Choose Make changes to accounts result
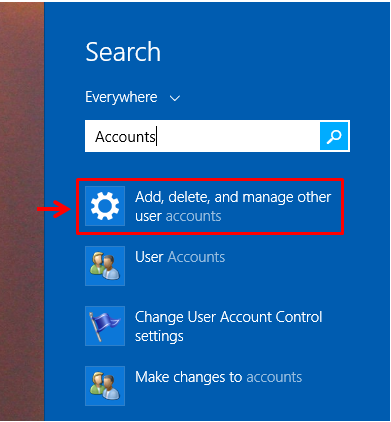Image resolution: width=391 pixels, height=422 pixels. tap(218, 377)
